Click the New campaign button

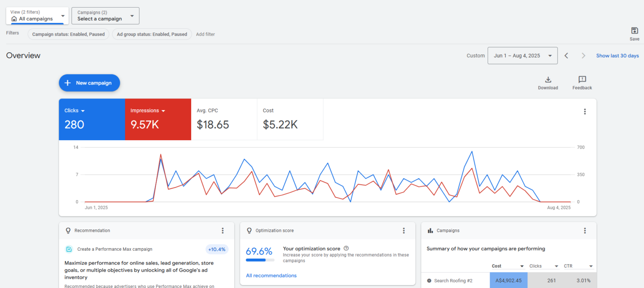89,83
